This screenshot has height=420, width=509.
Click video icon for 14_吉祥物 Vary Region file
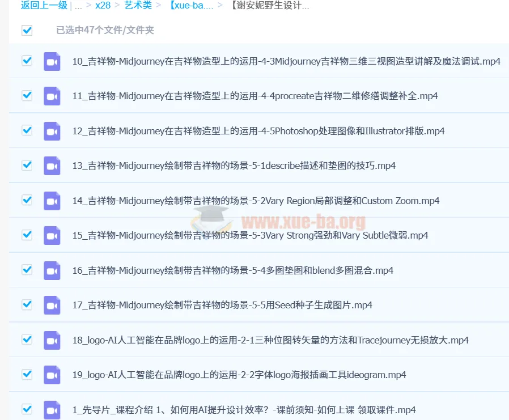52,201
